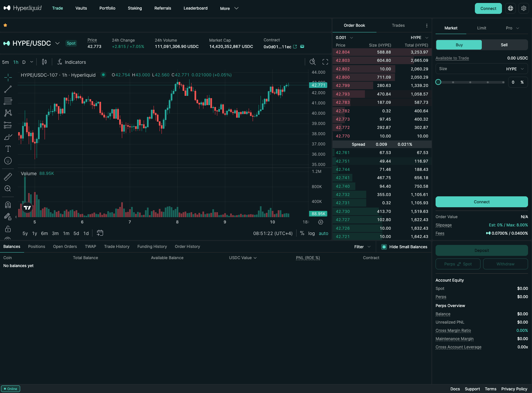This screenshot has height=393, width=532.
Task: Click the favorite star icon
Action: pos(5,25)
